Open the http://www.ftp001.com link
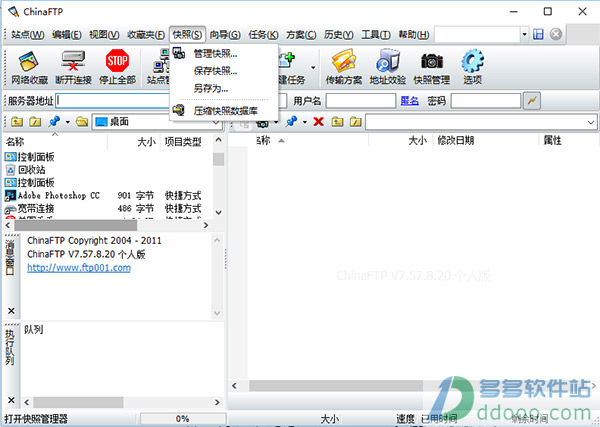The height and width of the screenshot is (427, 600). pyautogui.click(x=79, y=267)
